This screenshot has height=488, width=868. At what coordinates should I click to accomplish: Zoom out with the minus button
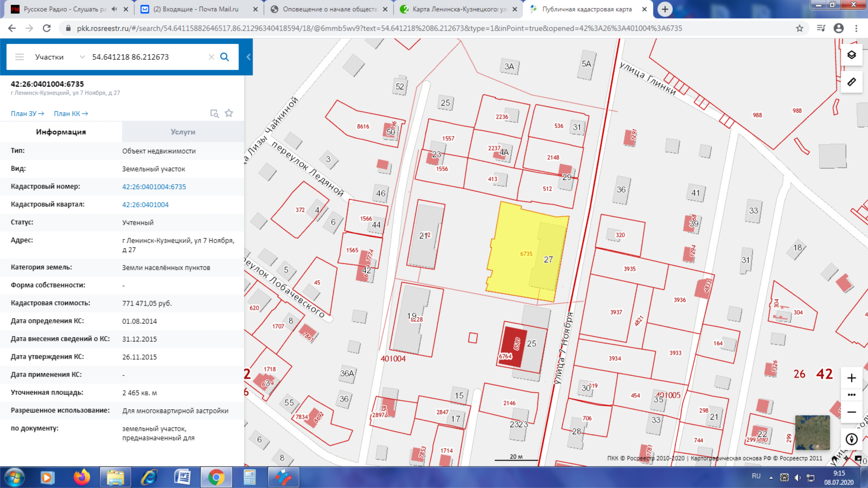(x=851, y=412)
